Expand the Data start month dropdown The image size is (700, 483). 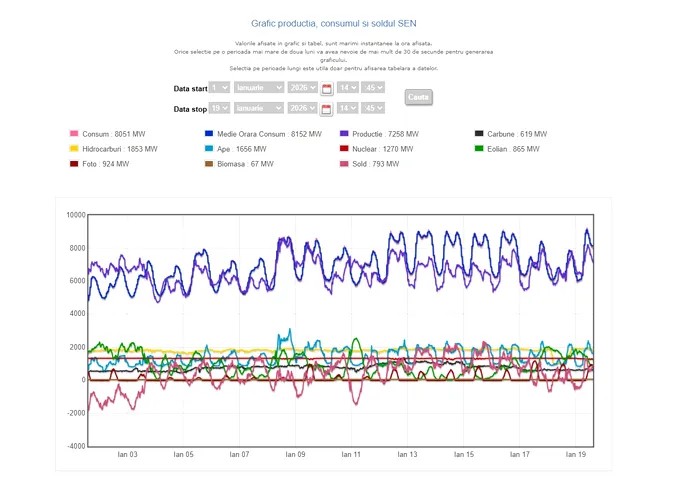click(x=259, y=88)
